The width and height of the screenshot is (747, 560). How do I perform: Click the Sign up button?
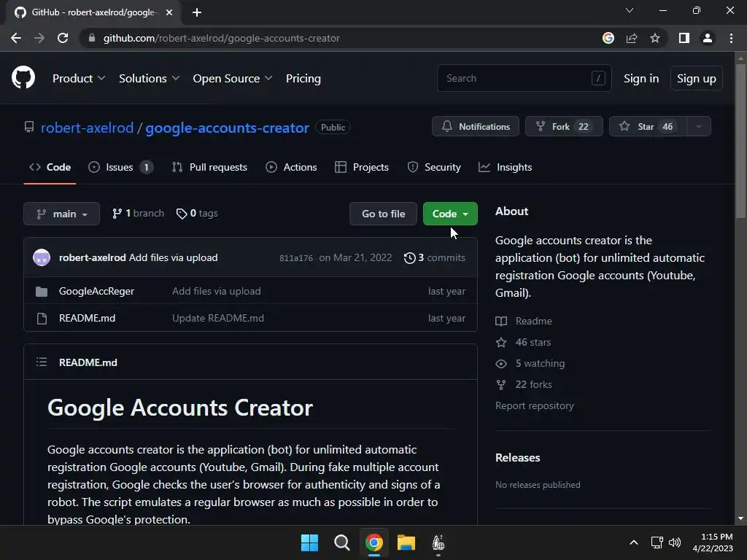pyautogui.click(x=696, y=79)
